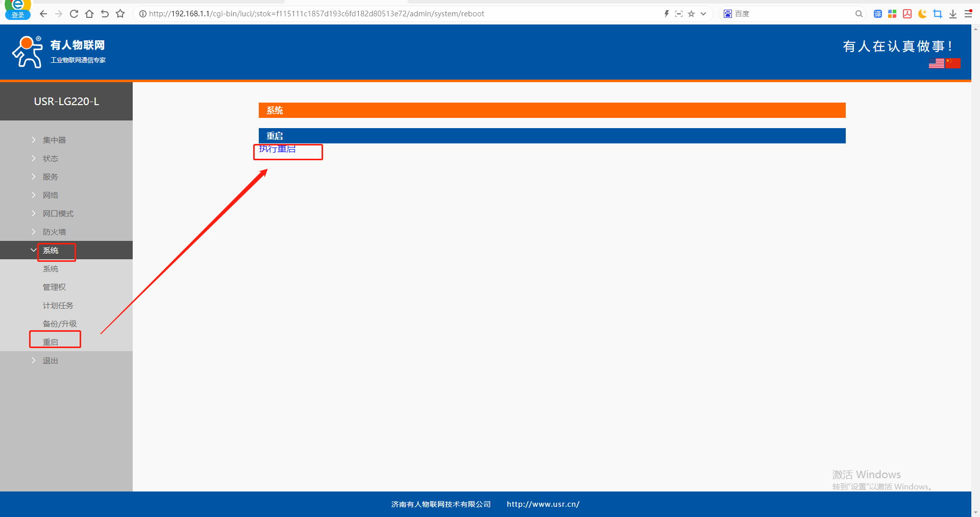
Task: Open the 重启 submenu item
Action: [x=51, y=342]
